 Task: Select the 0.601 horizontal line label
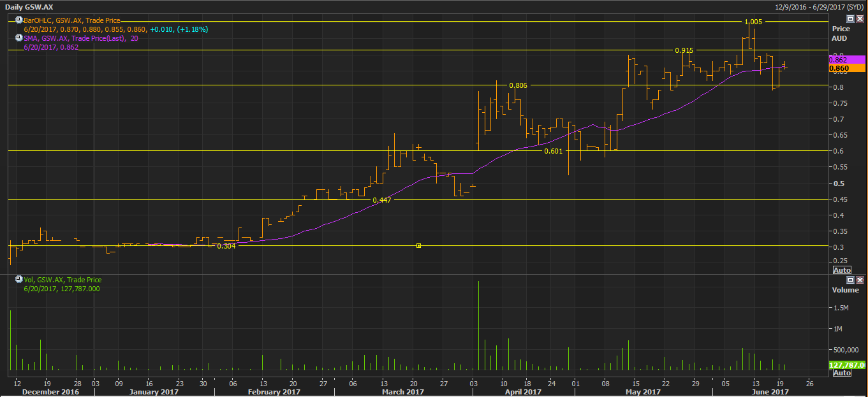tap(553, 151)
